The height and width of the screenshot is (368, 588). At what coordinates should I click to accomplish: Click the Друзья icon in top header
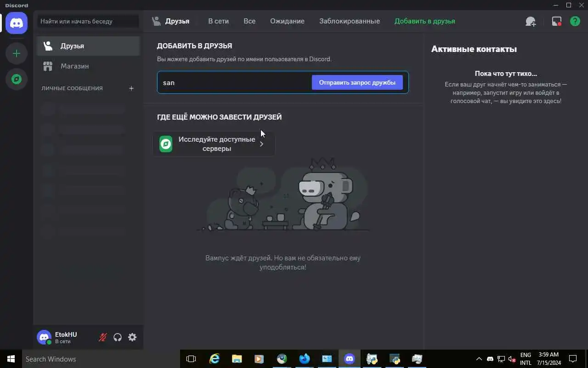(156, 21)
